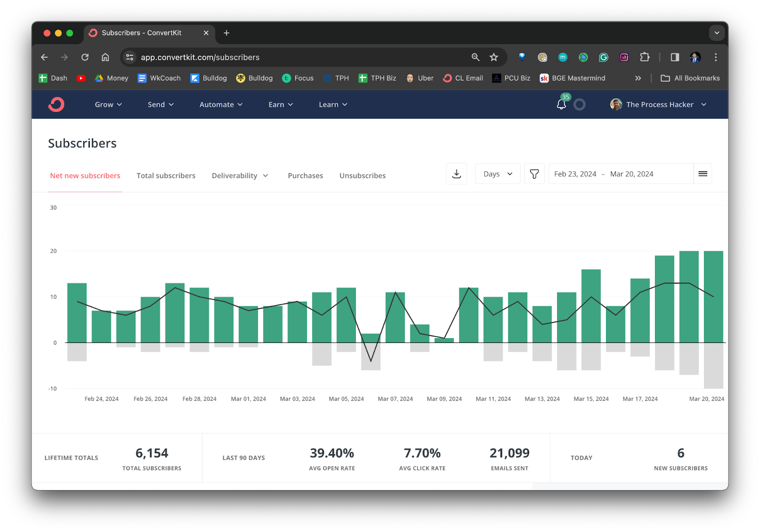The image size is (760, 532).
Task: Open the CL Email bookmark
Action: pos(464,78)
